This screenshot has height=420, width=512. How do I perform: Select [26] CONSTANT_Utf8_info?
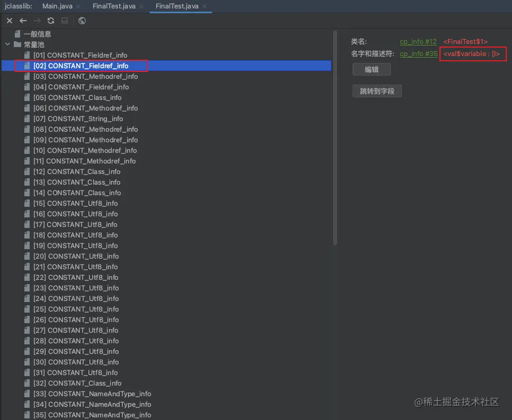tap(76, 320)
